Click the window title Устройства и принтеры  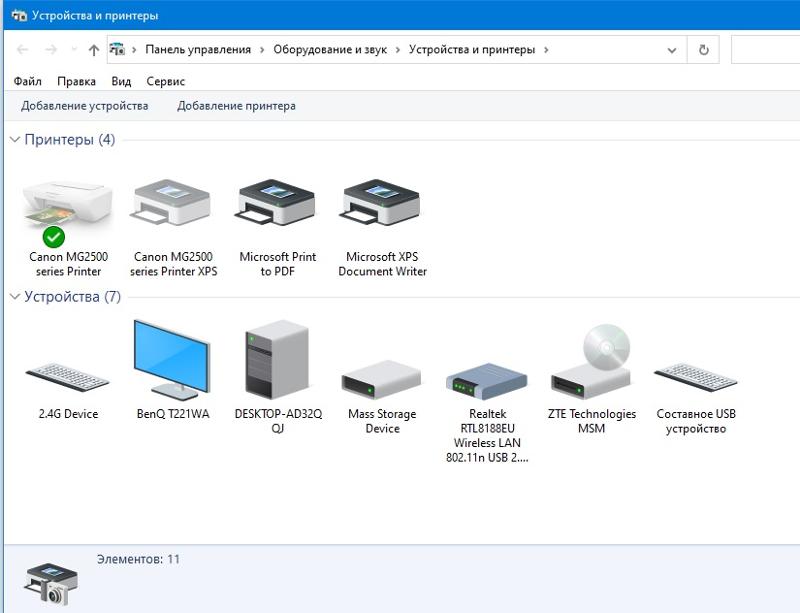pyautogui.click(x=95, y=15)
